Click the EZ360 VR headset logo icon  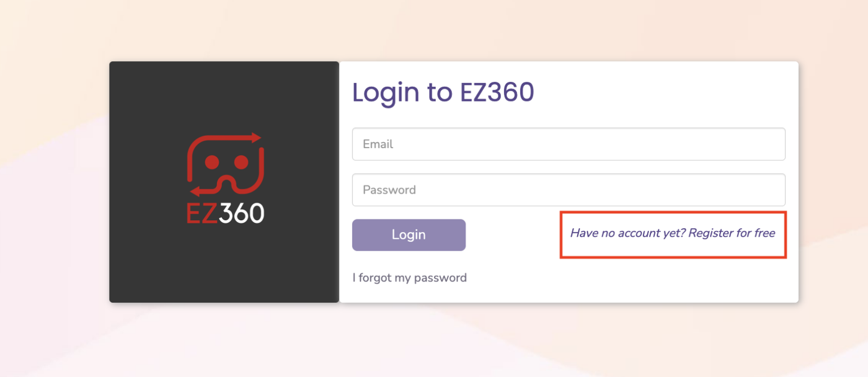pos(225,166)
